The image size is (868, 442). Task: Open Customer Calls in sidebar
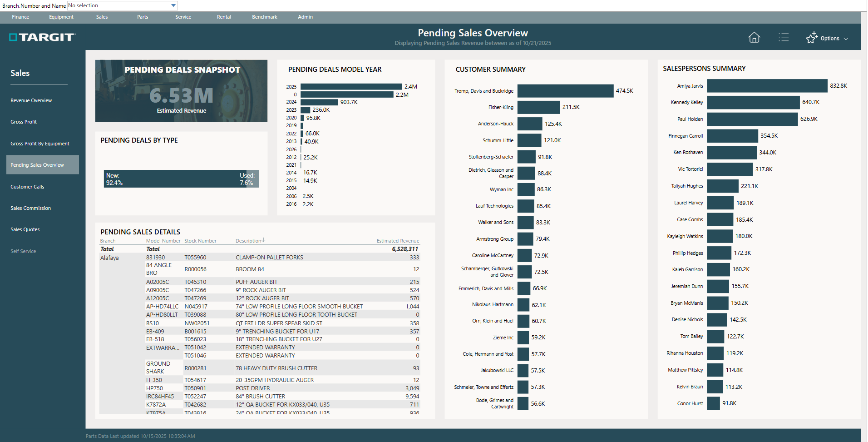coord(27,187)
